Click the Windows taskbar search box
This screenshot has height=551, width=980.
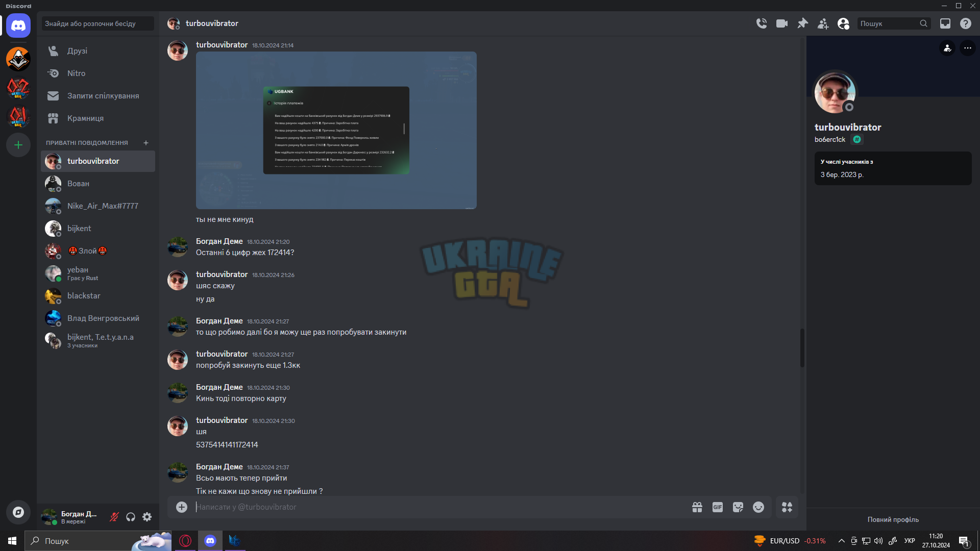pyautogui.click(x=98, y=541)
